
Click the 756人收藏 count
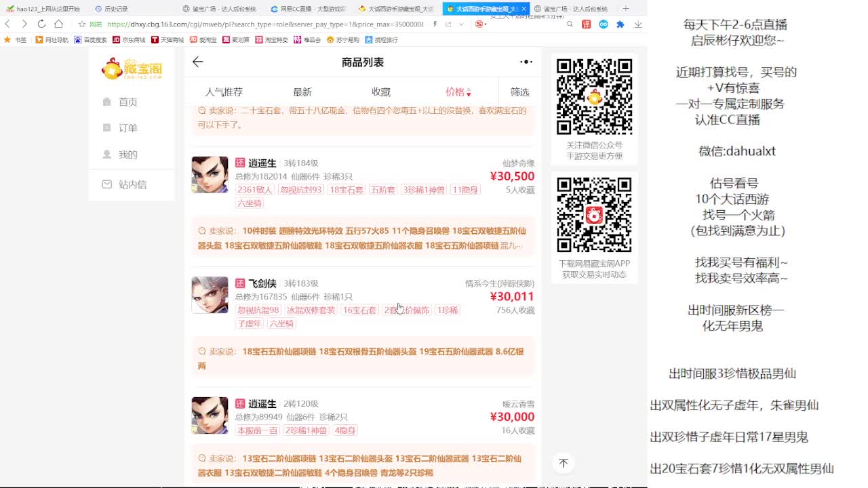515,310
